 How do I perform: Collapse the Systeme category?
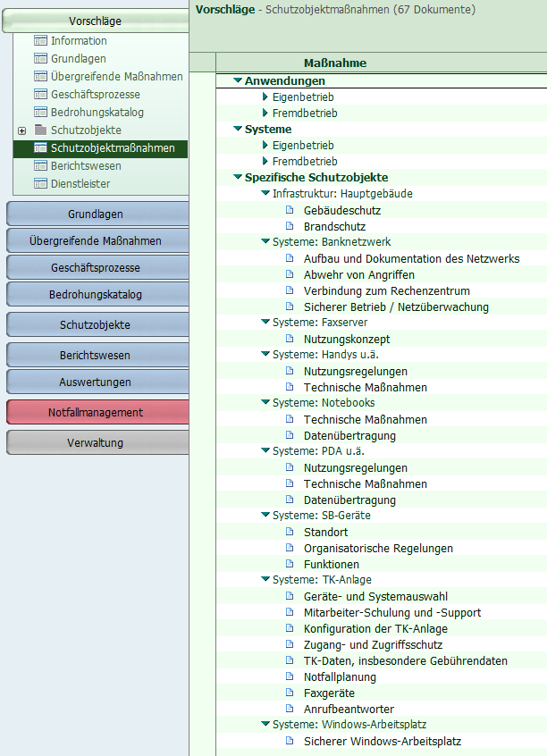click(x=238, y=129)
